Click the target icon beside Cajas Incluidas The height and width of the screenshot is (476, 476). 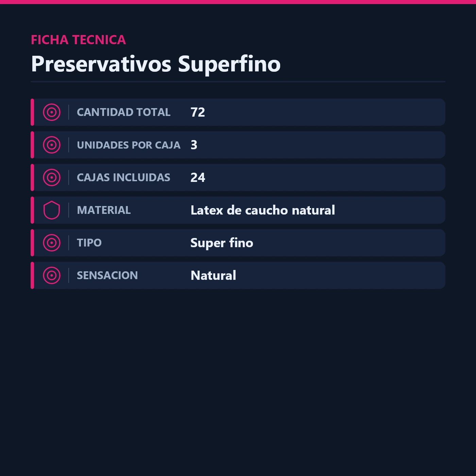click(52, 177)
